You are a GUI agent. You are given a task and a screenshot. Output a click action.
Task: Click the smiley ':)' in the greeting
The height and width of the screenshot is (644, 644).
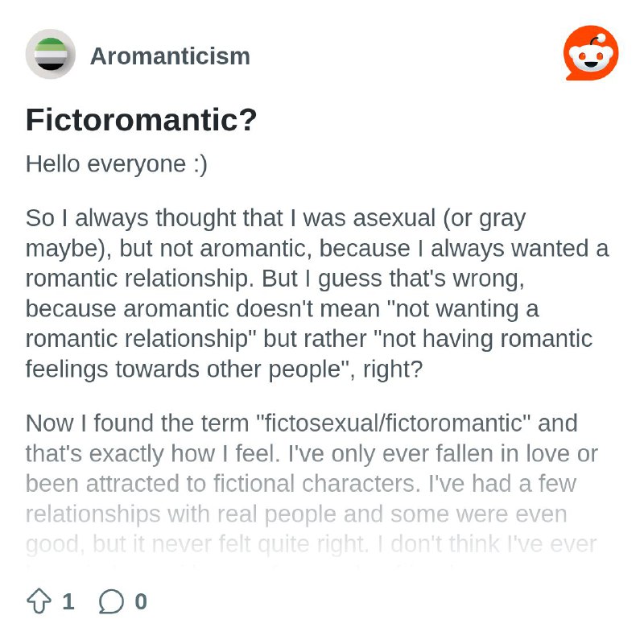coord(200,164)
